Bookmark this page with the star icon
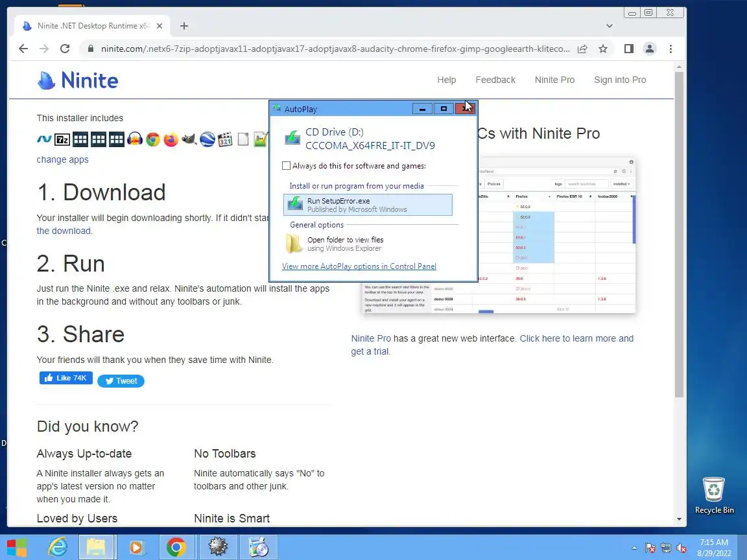The height and width of the screenshot is (560, 747). (603, 49)
